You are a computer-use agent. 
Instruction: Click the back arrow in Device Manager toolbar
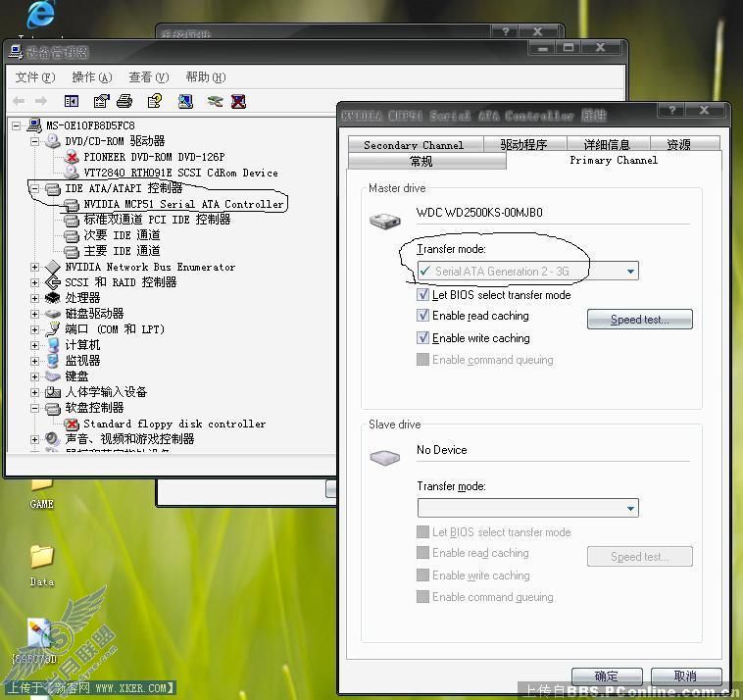tap(19, 101)
